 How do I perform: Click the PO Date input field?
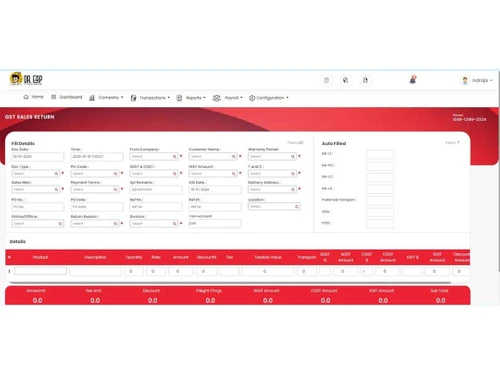tap(97, 207)
